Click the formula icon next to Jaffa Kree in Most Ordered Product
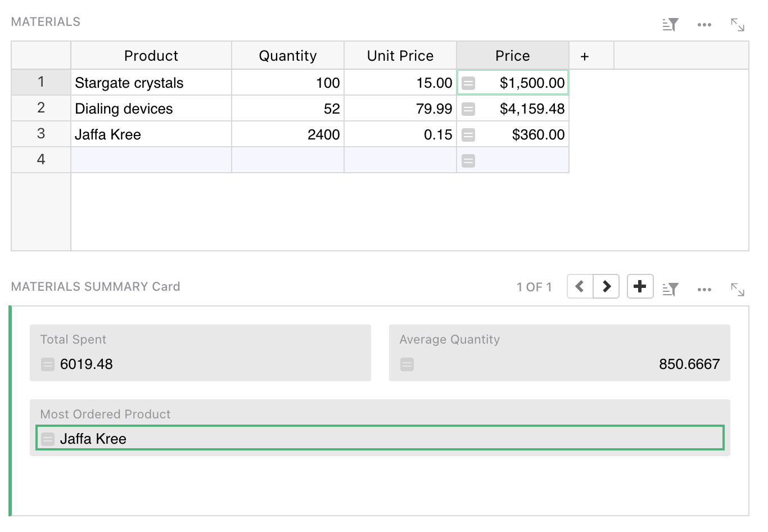This screenshot has width=768, height=532. (x=47, y=439)
